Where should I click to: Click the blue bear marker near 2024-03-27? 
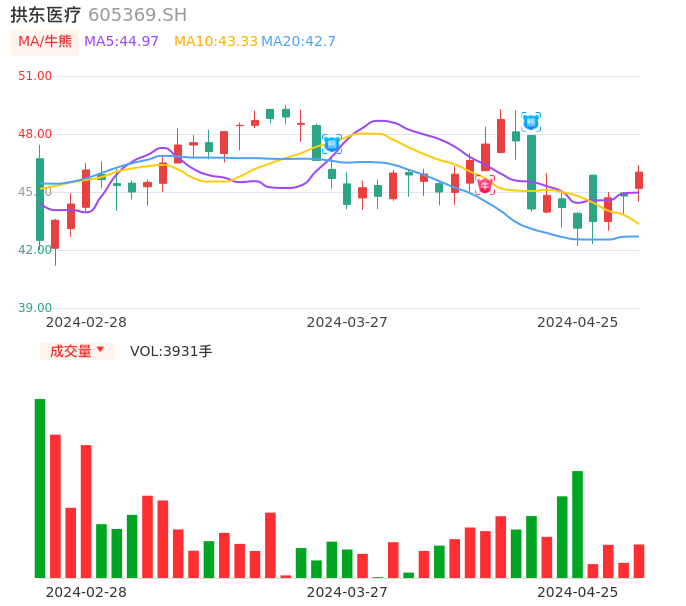point(332,144)
